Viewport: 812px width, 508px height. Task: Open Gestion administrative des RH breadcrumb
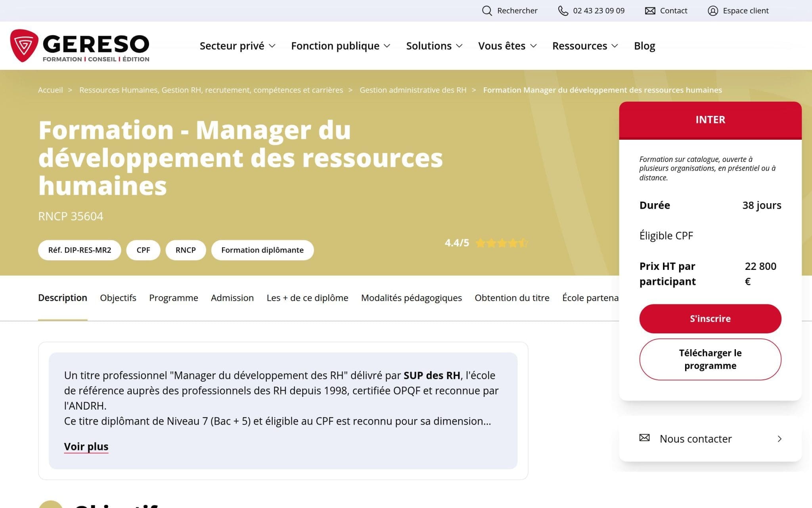[x=413, y=90]
